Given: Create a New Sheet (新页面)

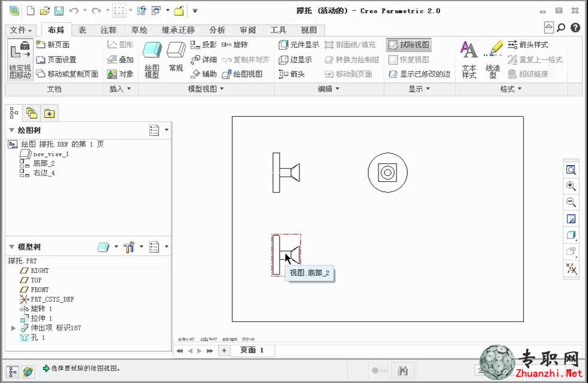Looking at the screenshot, I should [x=53, y=45].
